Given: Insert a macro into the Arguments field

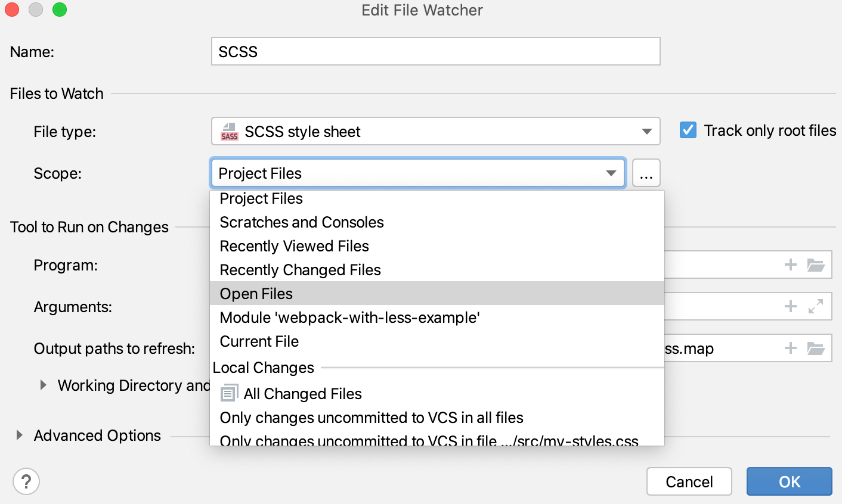Looking at the screenshot, I should (x=790, y=306).
